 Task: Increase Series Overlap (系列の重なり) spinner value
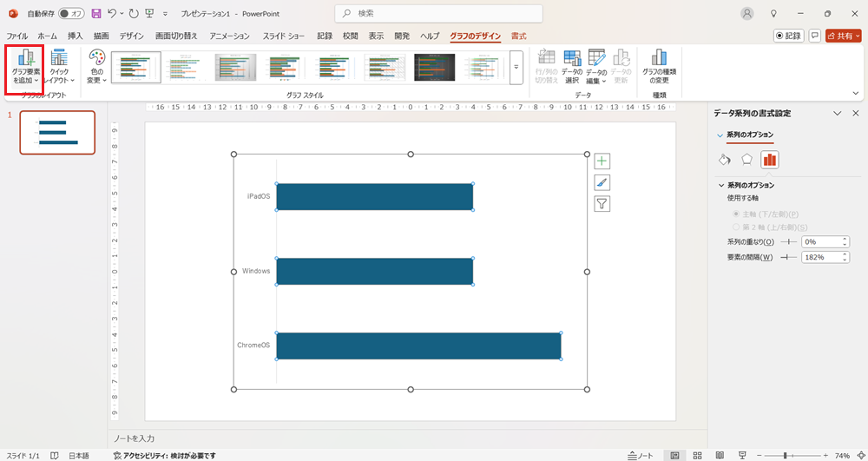click(845, 239)
